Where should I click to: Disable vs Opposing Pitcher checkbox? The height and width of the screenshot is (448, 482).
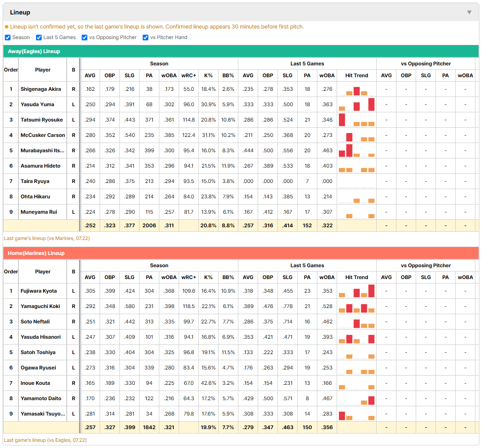[84, 37]
